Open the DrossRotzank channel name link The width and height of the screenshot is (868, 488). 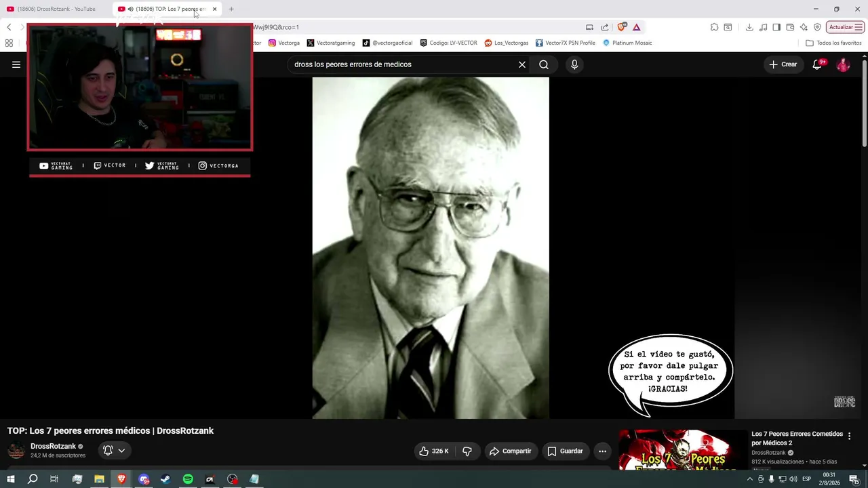[x=53, y=446]
